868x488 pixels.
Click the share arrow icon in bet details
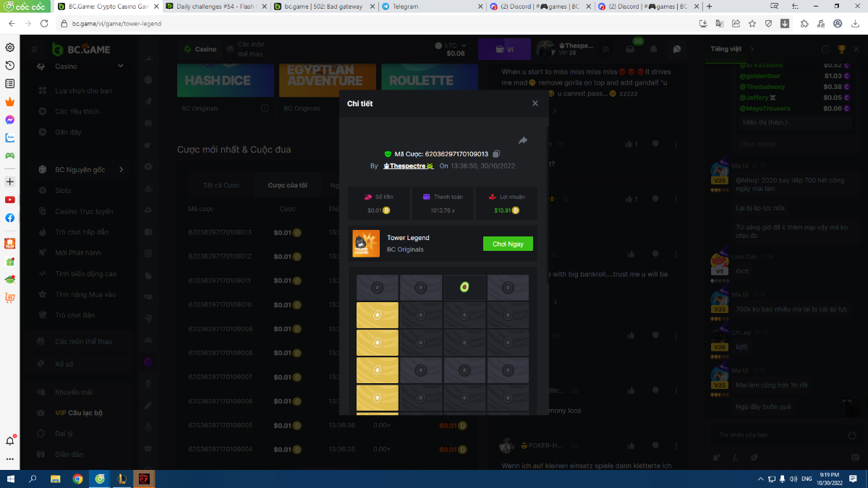pos(523,140)
